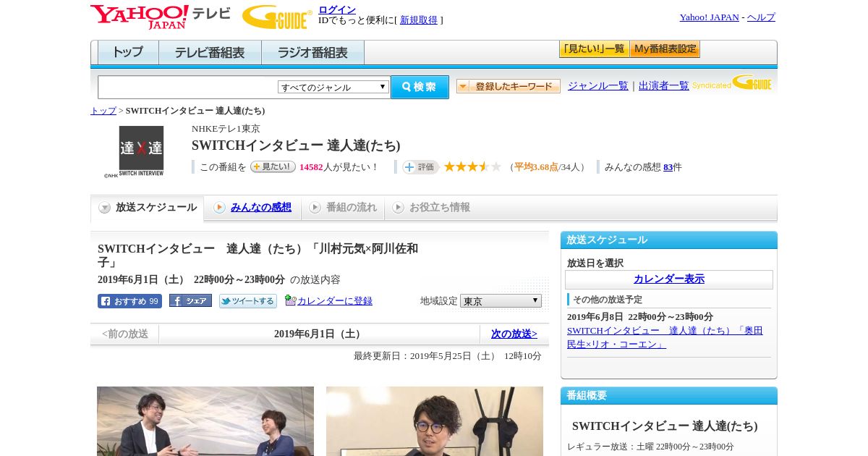868x456 pixels.
Task: Go to 次の放送> link
Action: 514,334
